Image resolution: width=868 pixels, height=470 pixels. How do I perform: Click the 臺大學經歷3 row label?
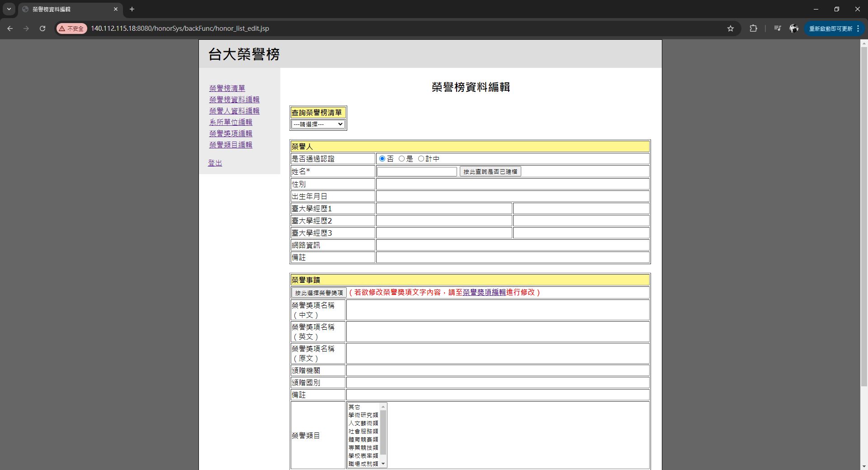tap(312, 233)
